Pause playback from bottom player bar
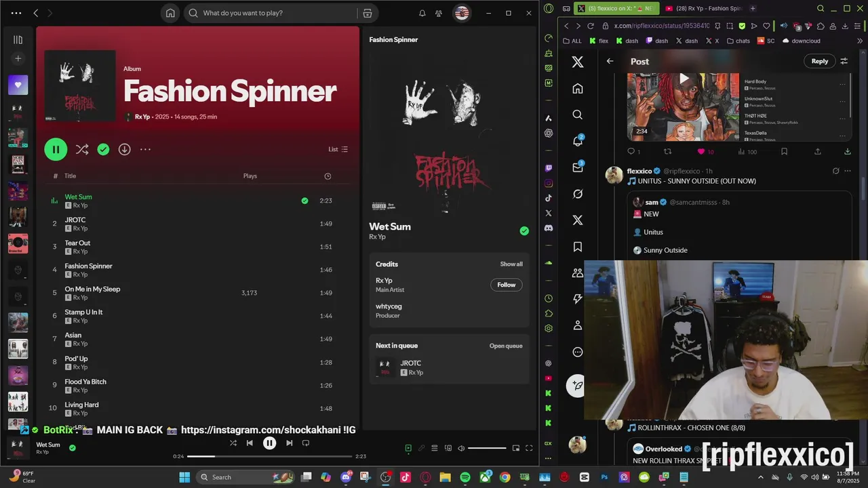Screen dimensions: 868x488 (x=269, y=443)
